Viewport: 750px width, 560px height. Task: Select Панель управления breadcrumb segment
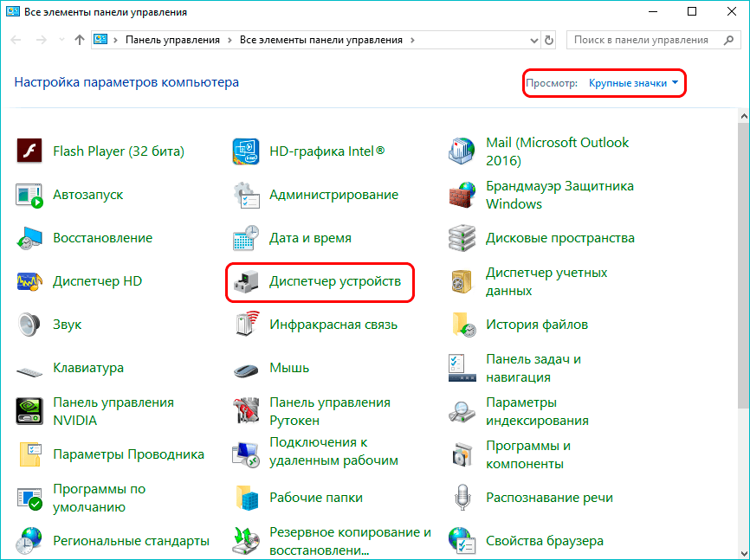point(172,40)
